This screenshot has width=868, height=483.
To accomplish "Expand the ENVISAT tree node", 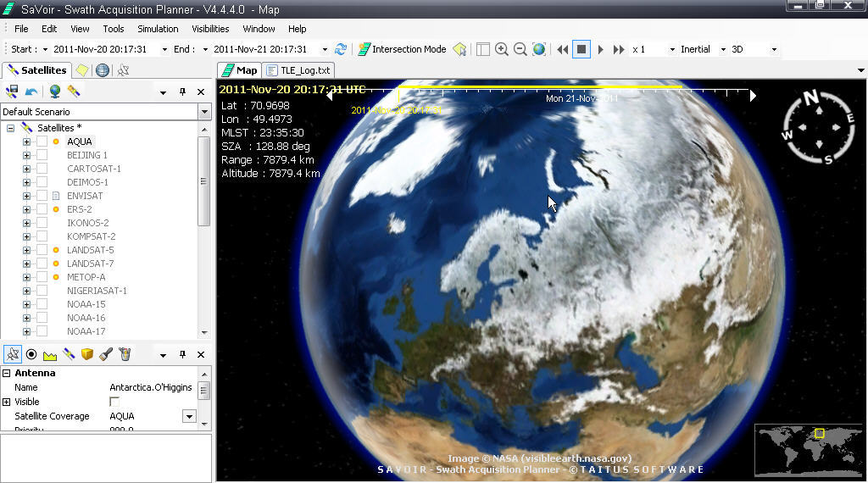I will 26,196.
